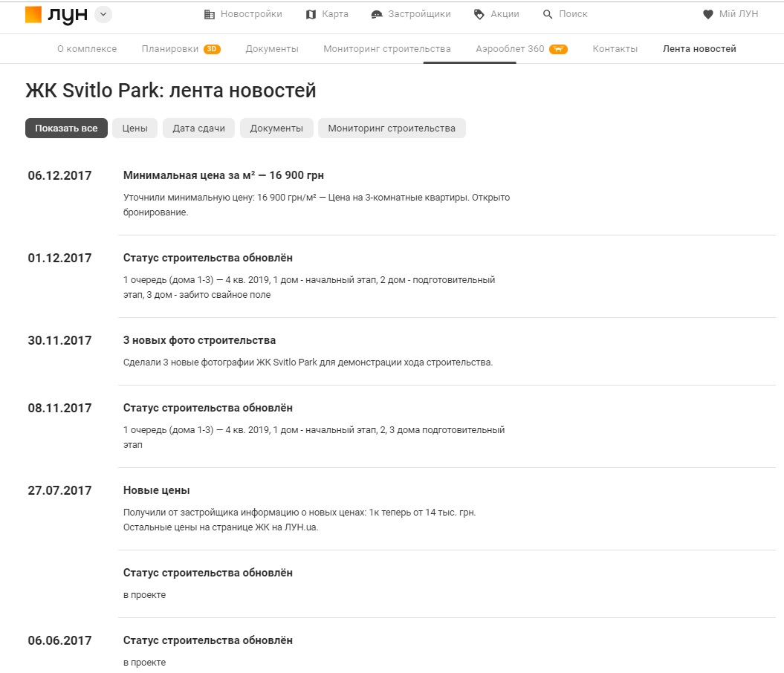
Task: Filter the news by Цены
Action: [x=135, y=129]
